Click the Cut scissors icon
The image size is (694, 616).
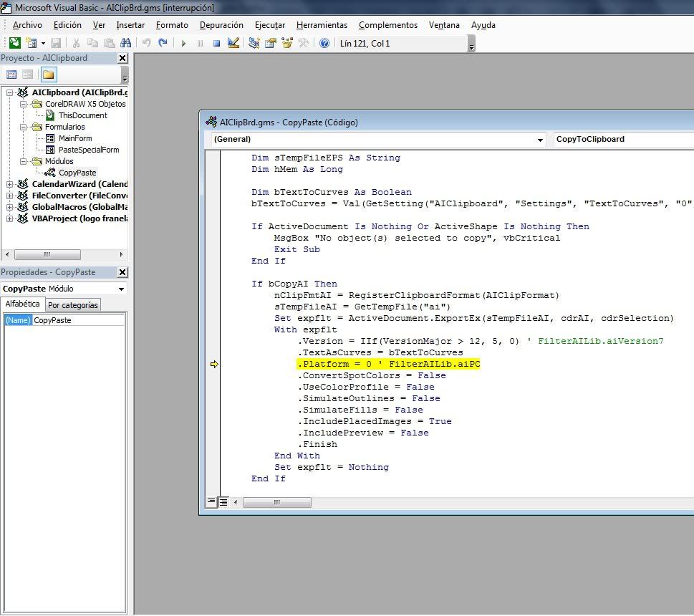(x=76, y=43)
